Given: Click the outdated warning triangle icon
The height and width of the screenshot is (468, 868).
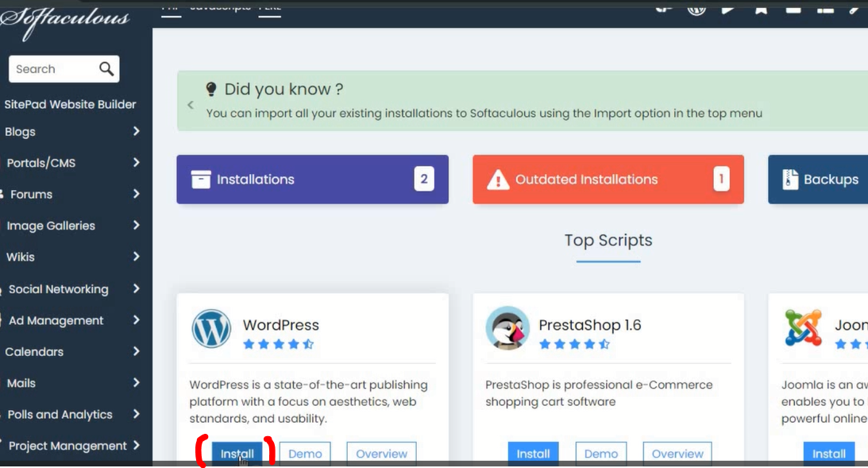Looking at the screenshot, I should click(498, 179).
